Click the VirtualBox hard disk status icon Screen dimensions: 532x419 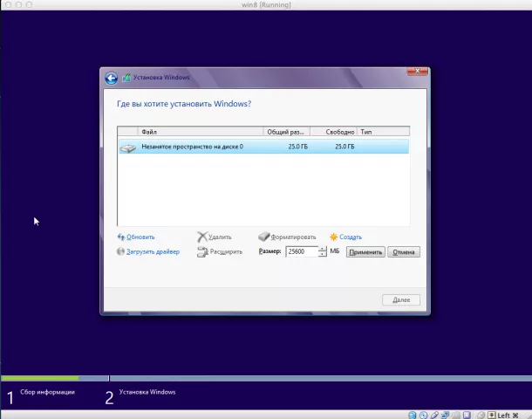[413, 415]
